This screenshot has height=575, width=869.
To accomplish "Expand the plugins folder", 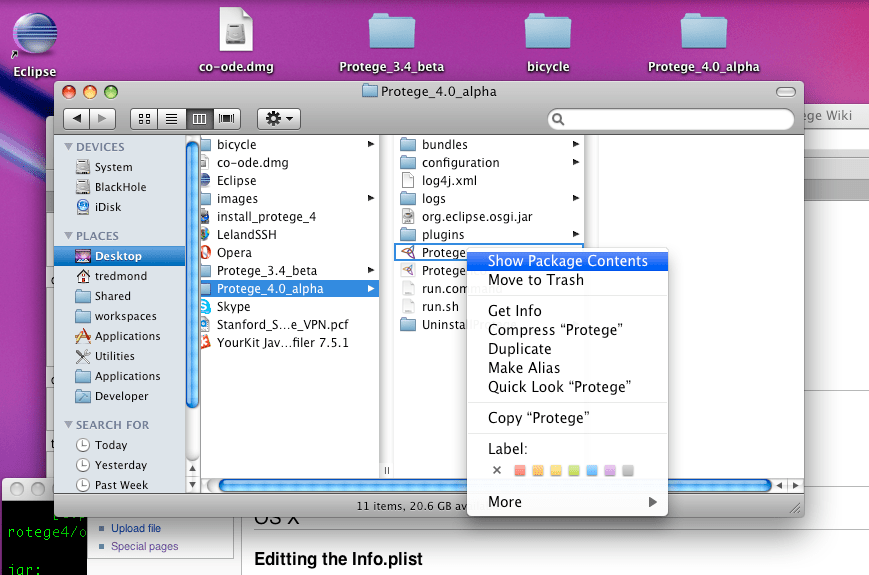I will click(x=576, y=234).
